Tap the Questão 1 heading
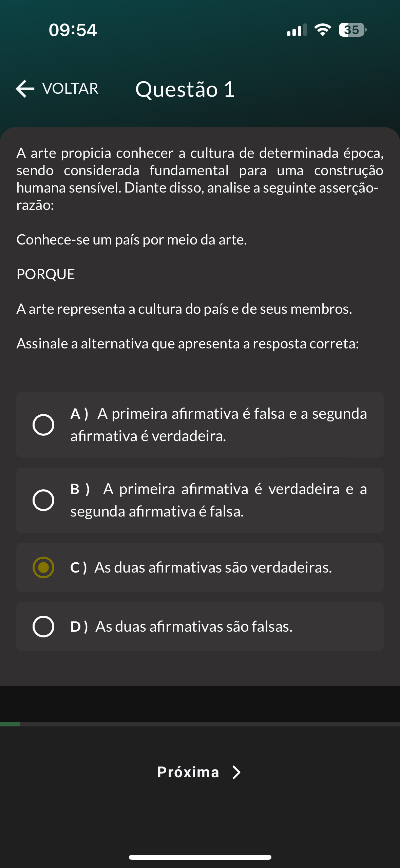Viewport: 400px width, 868px height. click(185, 89)
